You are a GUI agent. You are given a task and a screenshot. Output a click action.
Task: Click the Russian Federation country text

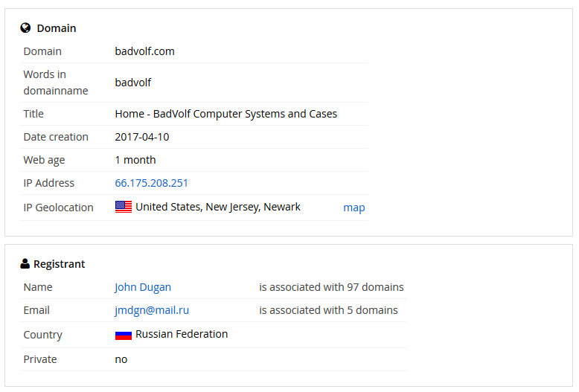(x=182, y=334)
